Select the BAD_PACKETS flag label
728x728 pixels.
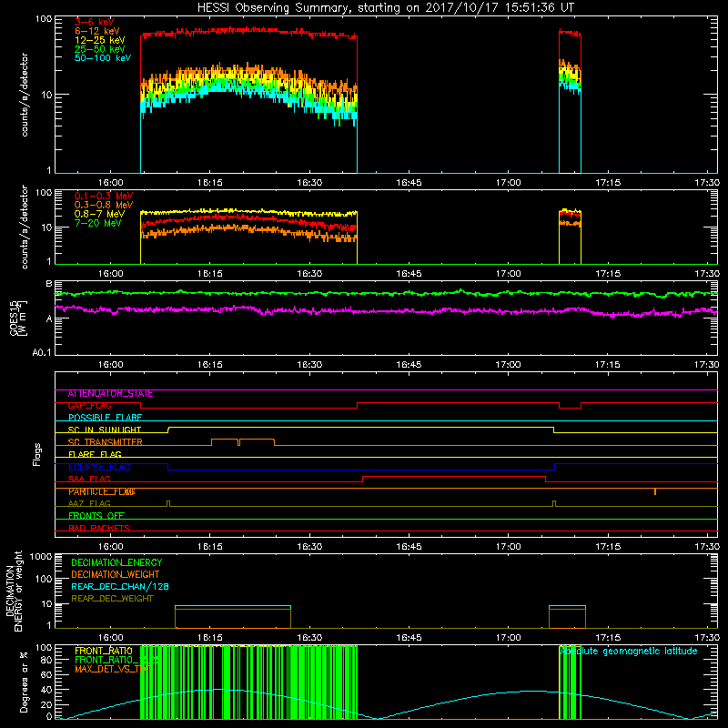(x=99, y=528)
